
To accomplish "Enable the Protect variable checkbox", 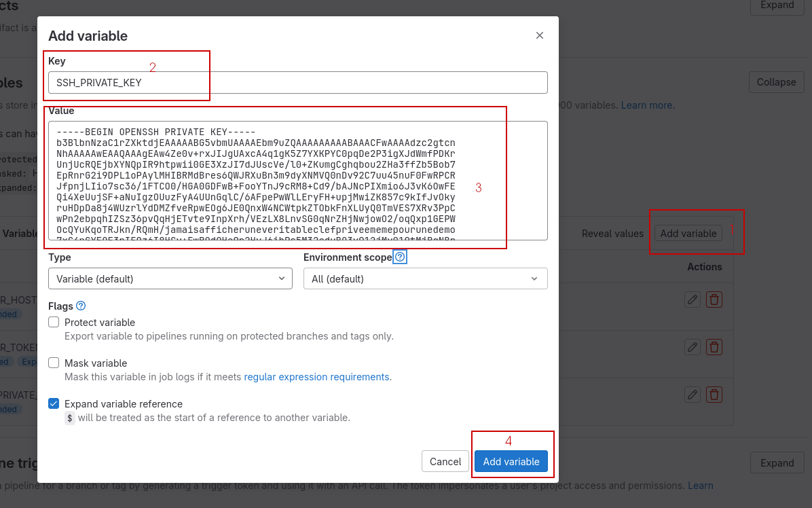I will tap(54, 323).
